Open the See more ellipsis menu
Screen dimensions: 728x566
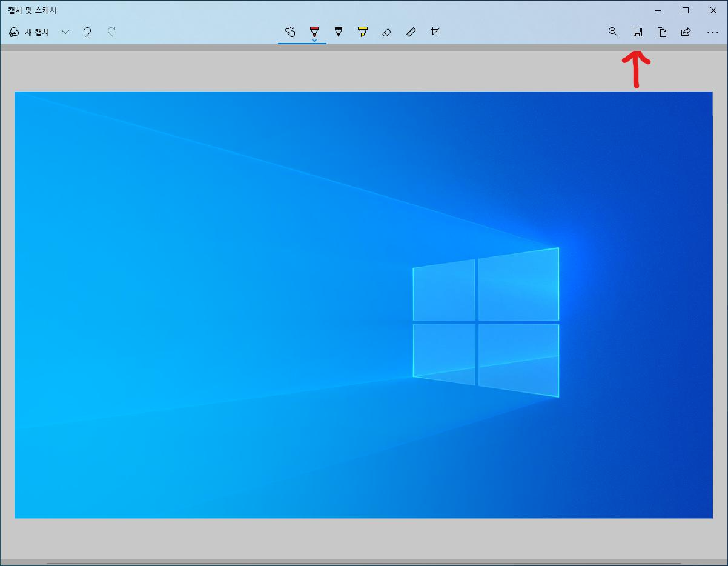(712, 32)
